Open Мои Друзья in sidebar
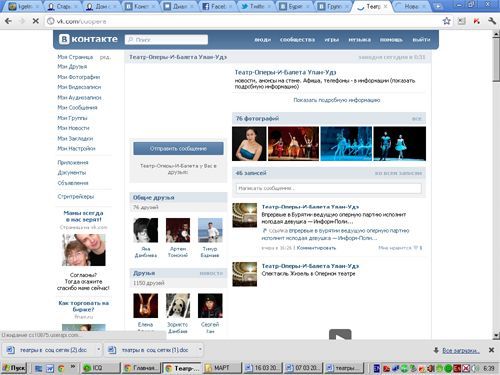The width and height of the screenshot is (500, 375). [x=72, y=67]
